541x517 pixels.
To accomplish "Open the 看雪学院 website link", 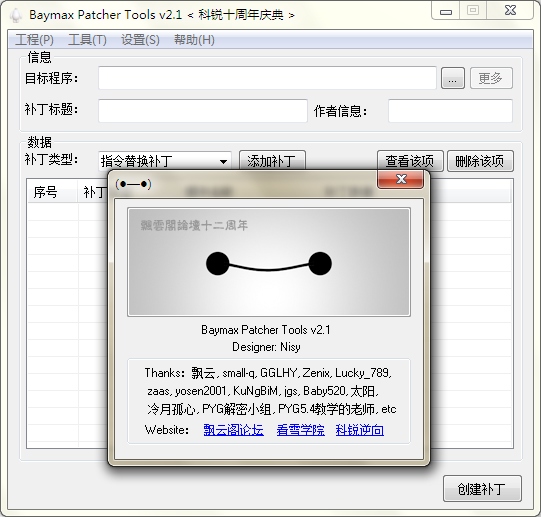I will [301, 430].
